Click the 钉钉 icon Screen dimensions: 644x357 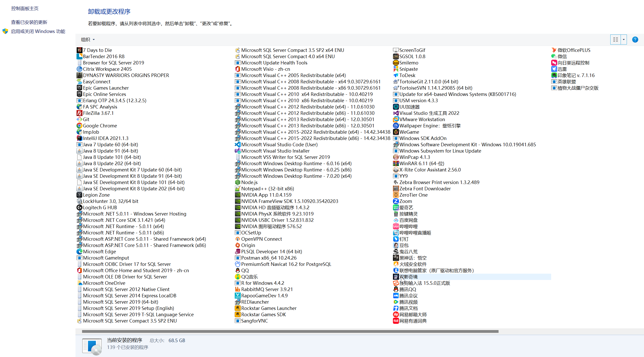pyautogui.click(x=396, y=239)
